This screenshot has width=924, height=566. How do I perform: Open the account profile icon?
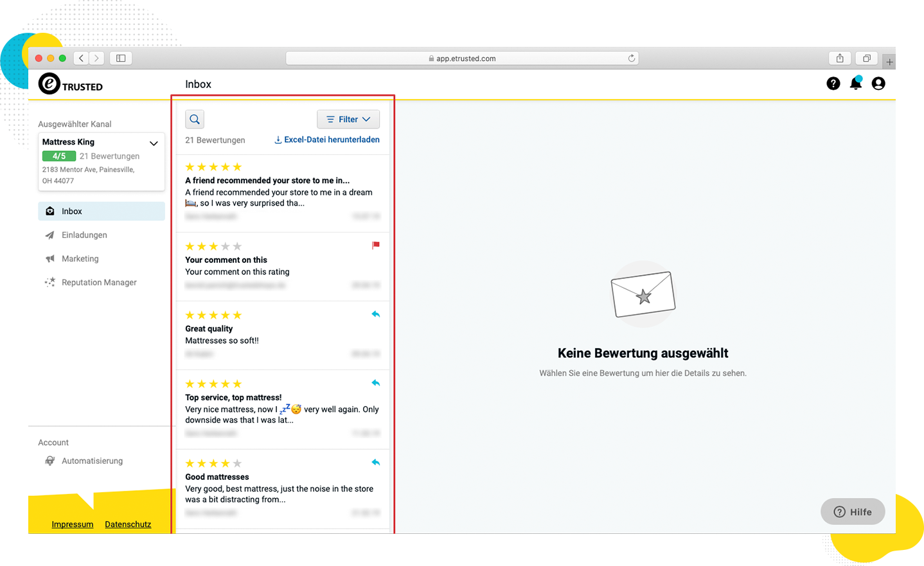coord(878,84)
